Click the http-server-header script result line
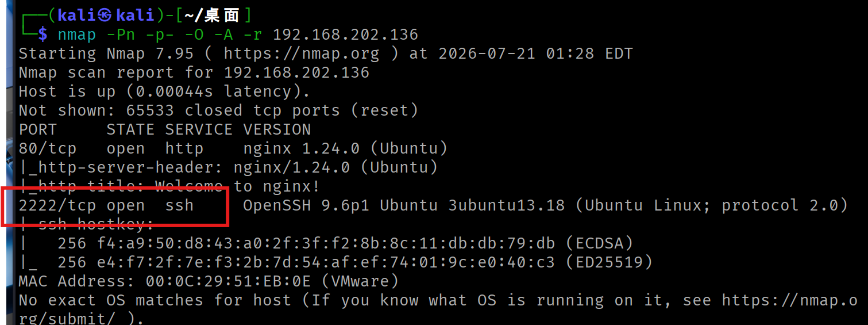 [228, 167]
